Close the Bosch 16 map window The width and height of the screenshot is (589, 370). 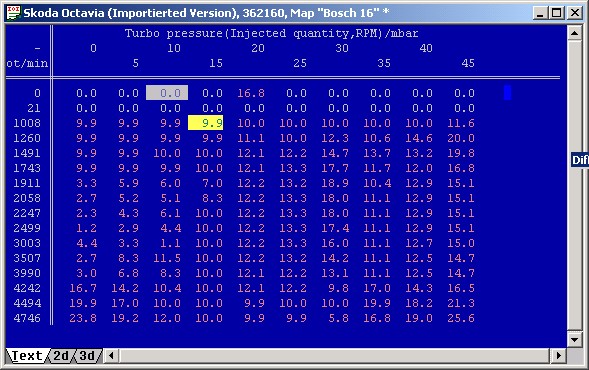575,13
